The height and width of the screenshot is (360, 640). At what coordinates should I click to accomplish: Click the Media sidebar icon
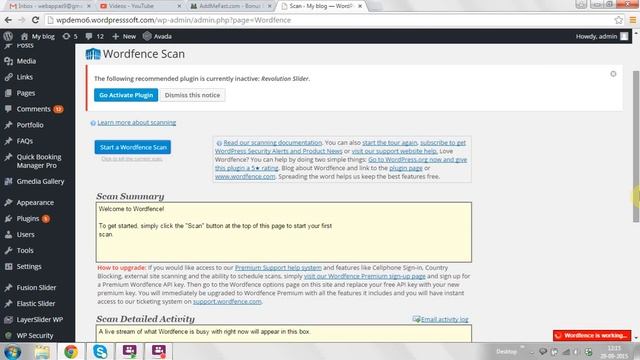[x=8, y=61]
